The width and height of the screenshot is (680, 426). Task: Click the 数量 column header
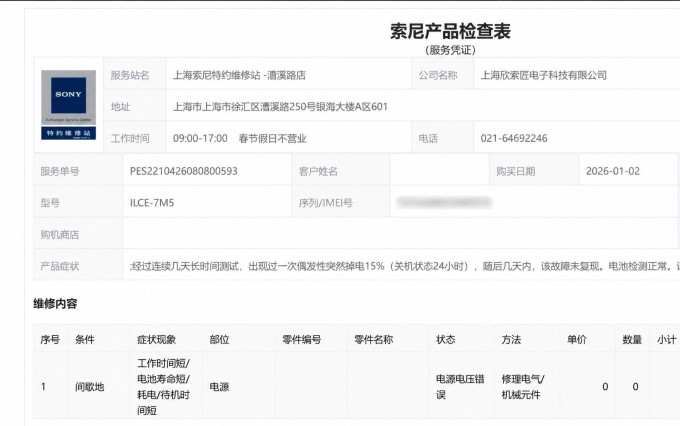632,339
